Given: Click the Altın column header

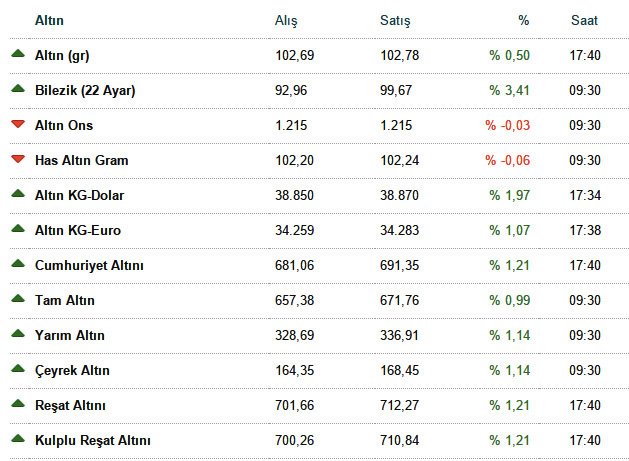Looking at the screenshot, I should pyautogui.click(x=49, y=20).
